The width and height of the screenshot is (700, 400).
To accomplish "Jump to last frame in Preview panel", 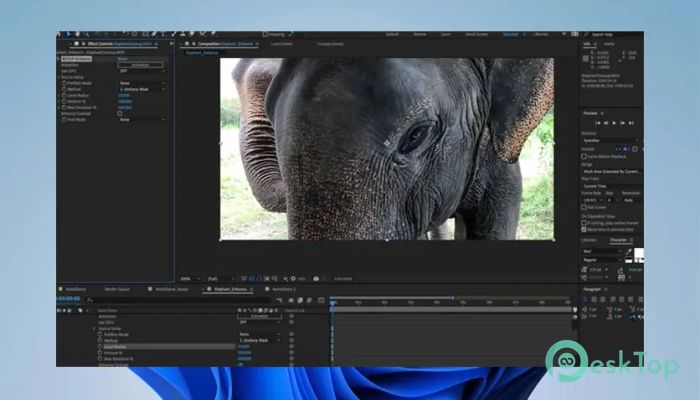I will click(x=631, y=123).
